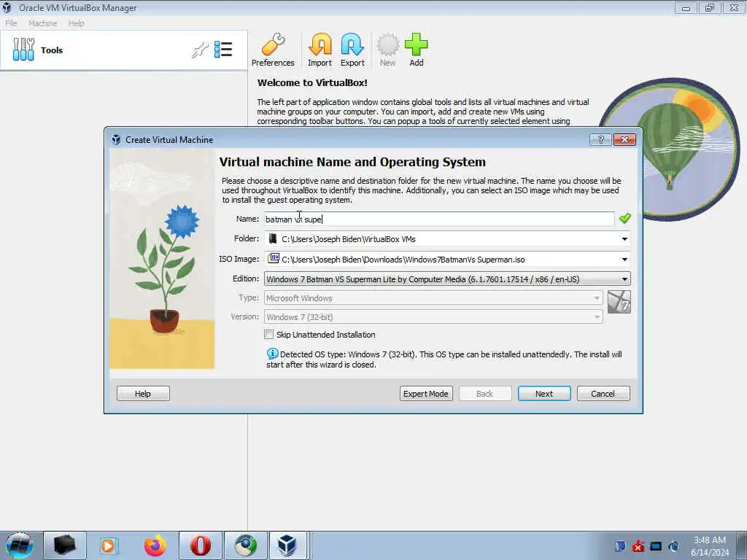747x560 pixels.
Task: Switch to VirtualBox taskbar icon
Action: (287, 545)
